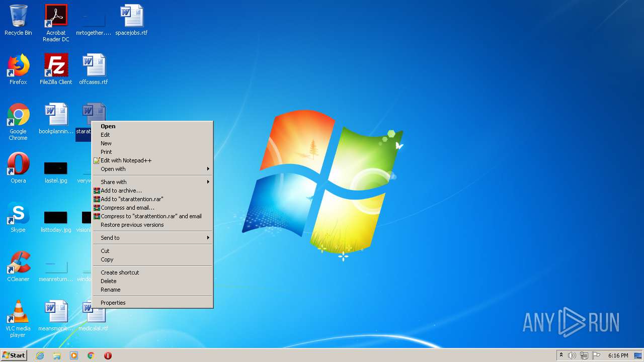644x362 pixels.
Task: Select the listtoday.jpg image file
Action: pos(56,221)
